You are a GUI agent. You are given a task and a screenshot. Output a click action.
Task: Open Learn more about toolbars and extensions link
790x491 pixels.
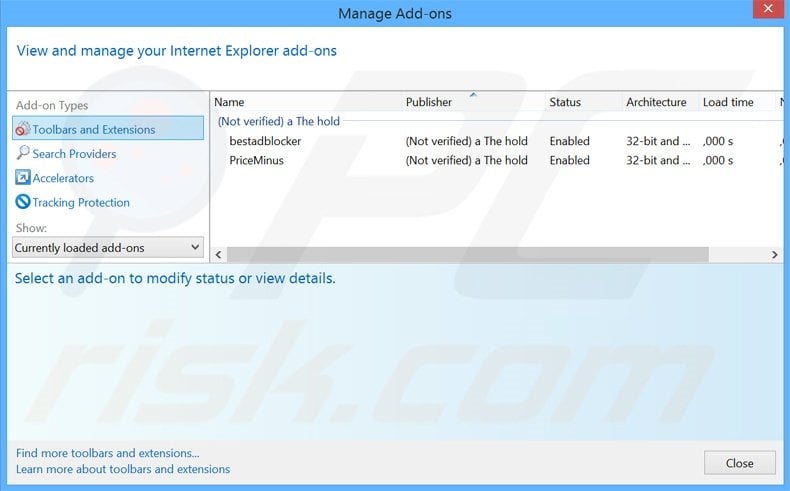[123, 469]
